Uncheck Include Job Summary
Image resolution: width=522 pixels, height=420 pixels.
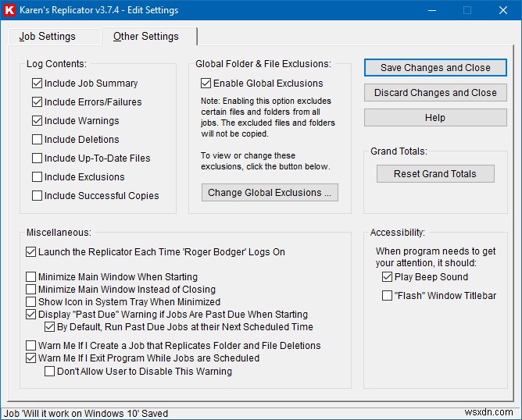click(x=37, y=83)
